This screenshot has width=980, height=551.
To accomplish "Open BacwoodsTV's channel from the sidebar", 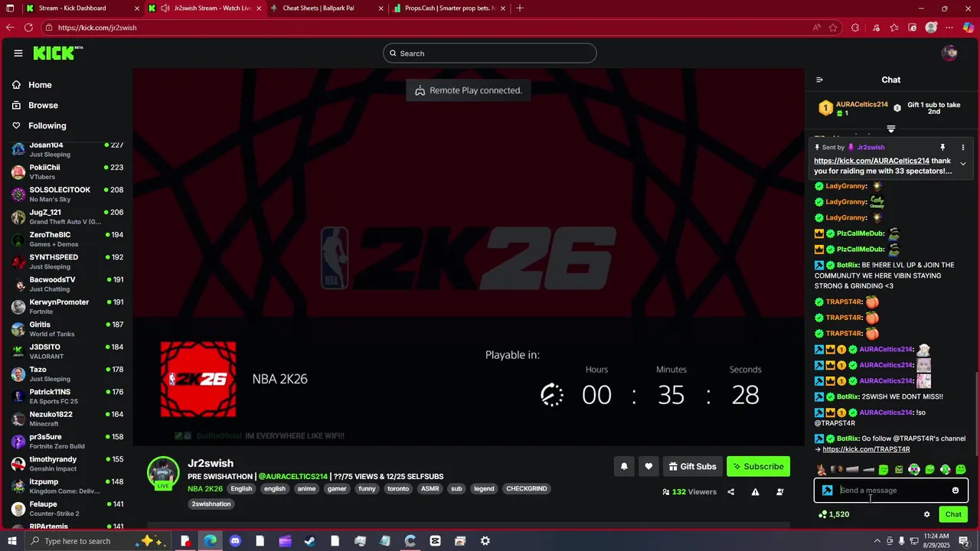I will 67,284.
